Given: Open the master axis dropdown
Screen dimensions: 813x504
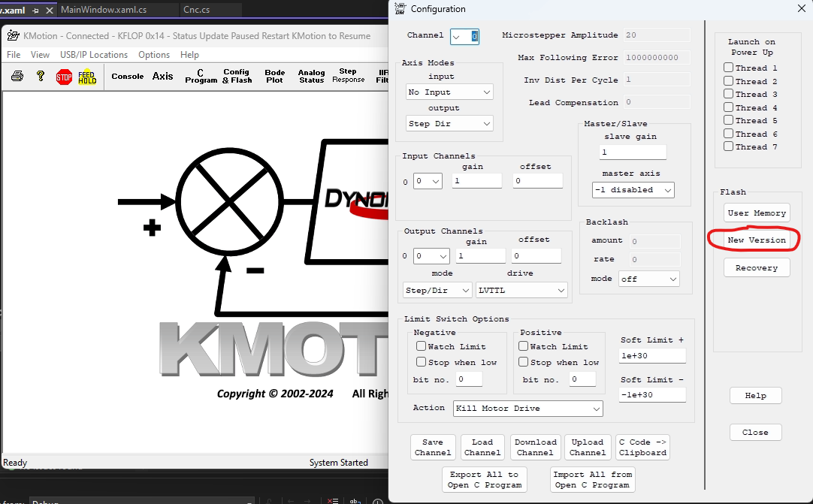Looking at the screenshot, I should pyautogui.click(x=633, y=190).
